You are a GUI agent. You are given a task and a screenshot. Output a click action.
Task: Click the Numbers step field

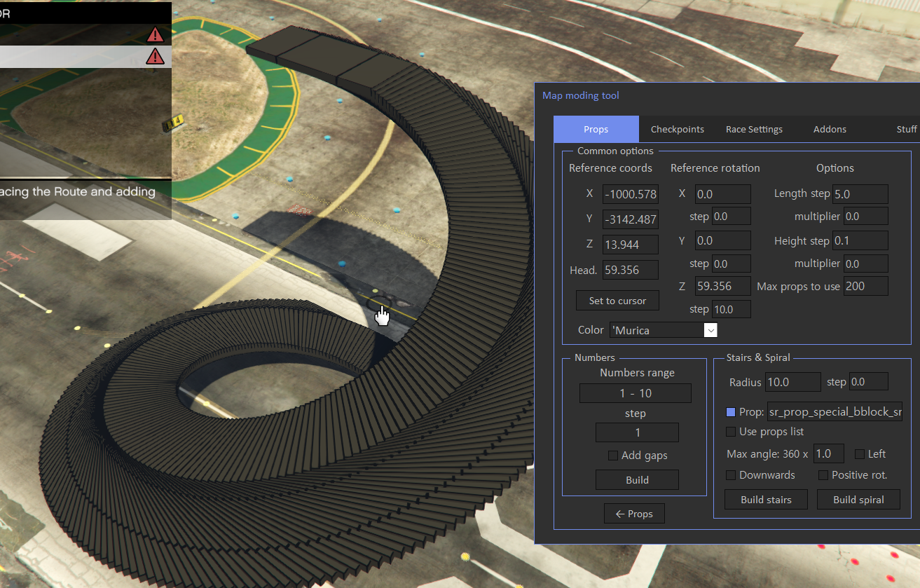(x=637, y=432)
